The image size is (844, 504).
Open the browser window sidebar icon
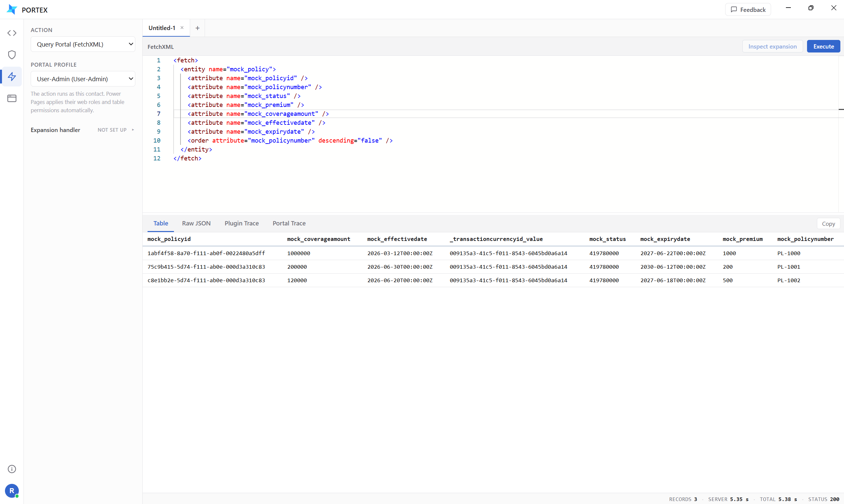pyautogui.click(x=12, y=98)
